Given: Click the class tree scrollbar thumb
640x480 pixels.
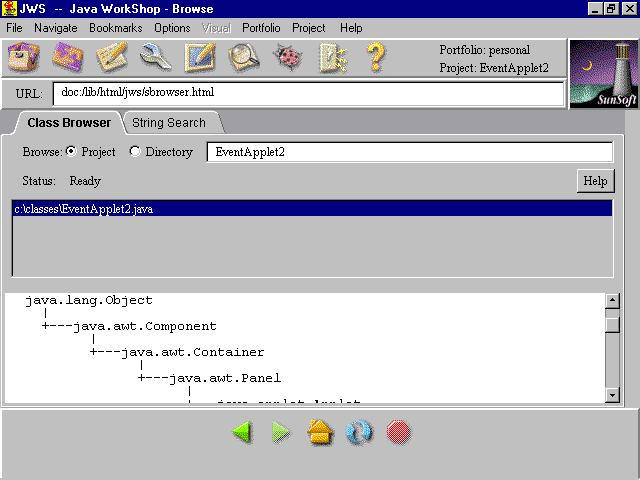Looking at the screenshot, I should tap(612, 325).
